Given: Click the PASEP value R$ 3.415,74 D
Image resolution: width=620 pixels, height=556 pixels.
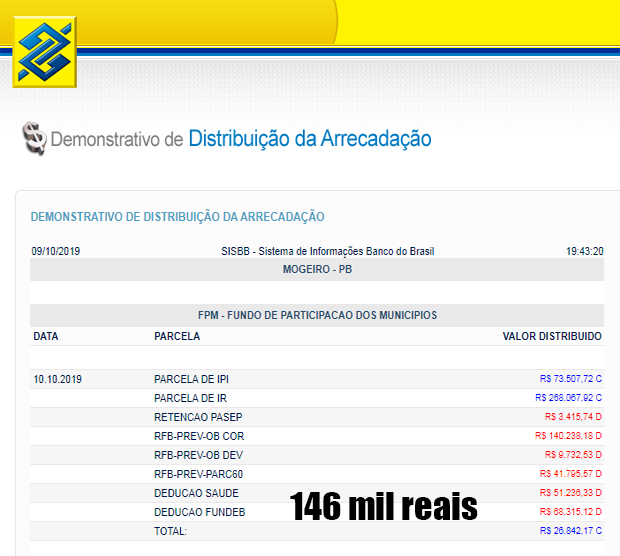Looking at the screenshot, I should click(573, 417).
